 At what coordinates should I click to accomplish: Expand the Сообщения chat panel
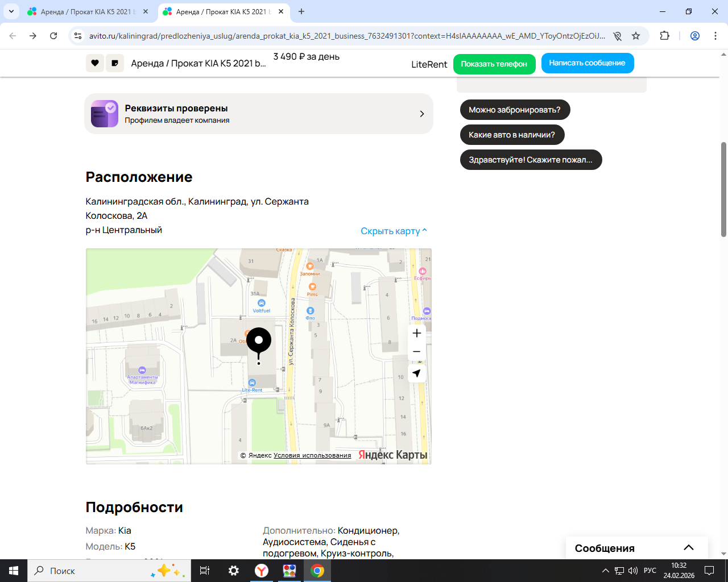click(637, 548)
